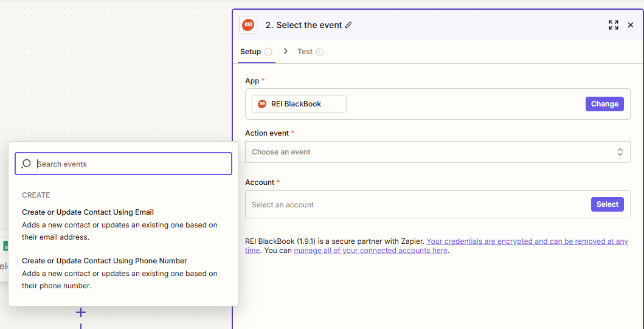Image resolution: width=644 pixels, height=329 pixels.
Task: Toggle the Action event dropdown arrows
Action: tap(620, 152)
